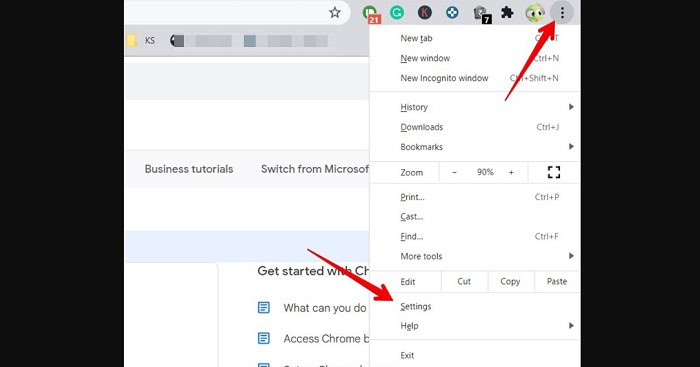Click the 90% zoom value
This screenshot has width=700, height=367.
[485, 172]
